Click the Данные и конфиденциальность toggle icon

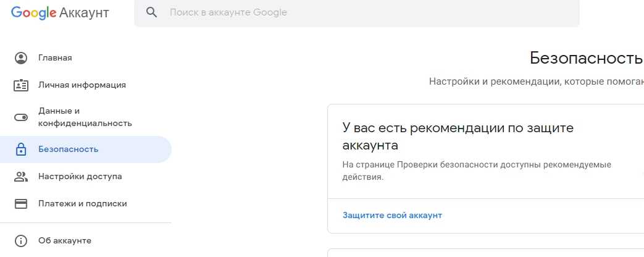coord(21,117)
